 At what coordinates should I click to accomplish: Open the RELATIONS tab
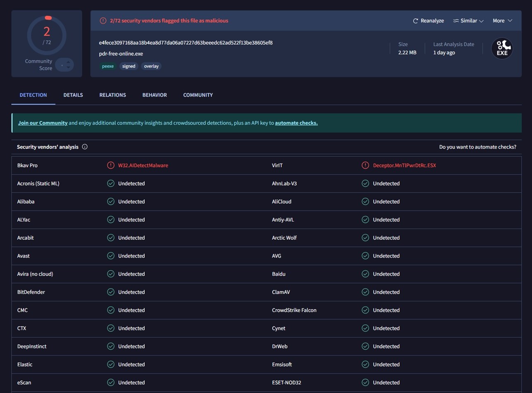point(113,95)
